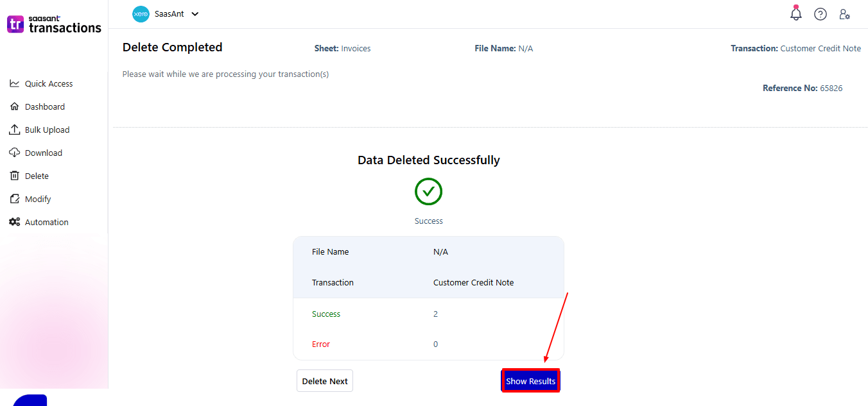Image resolution: width=868 pixels, height=406 pixels.
Task: Click the green success checkmark circle
Action: point(428,191)
